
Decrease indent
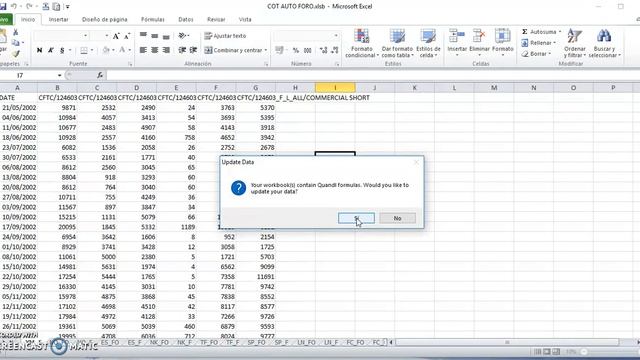click(x=182, y=50)
